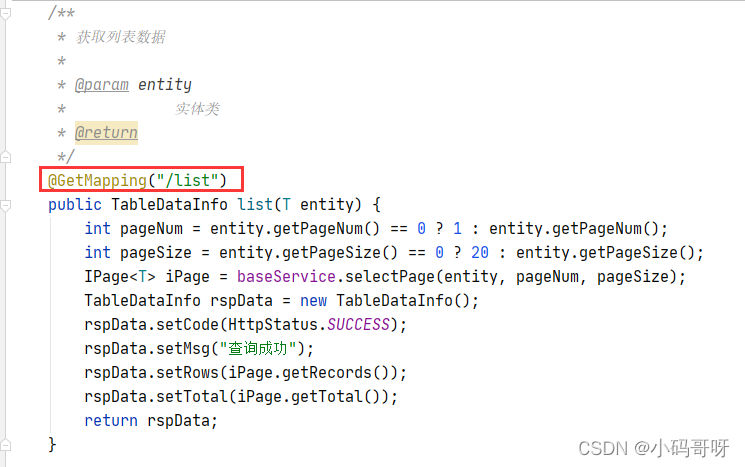
Task: Click the "查询成功" string literal
Action: [258, 349]
